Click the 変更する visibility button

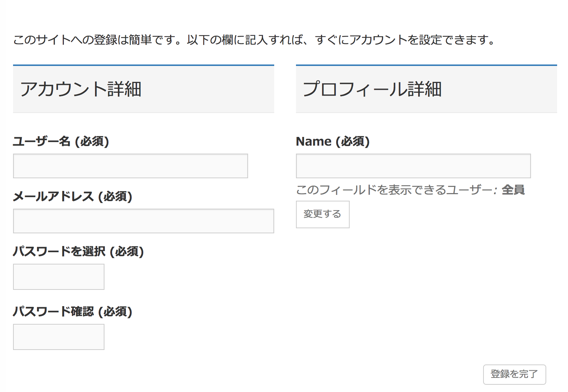point(323,214)
